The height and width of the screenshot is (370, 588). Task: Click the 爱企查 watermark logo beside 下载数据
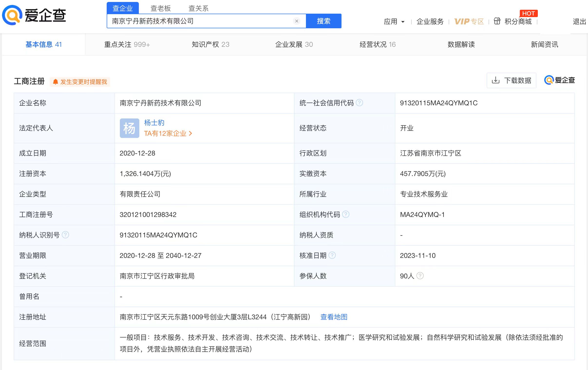coord(560,80)
